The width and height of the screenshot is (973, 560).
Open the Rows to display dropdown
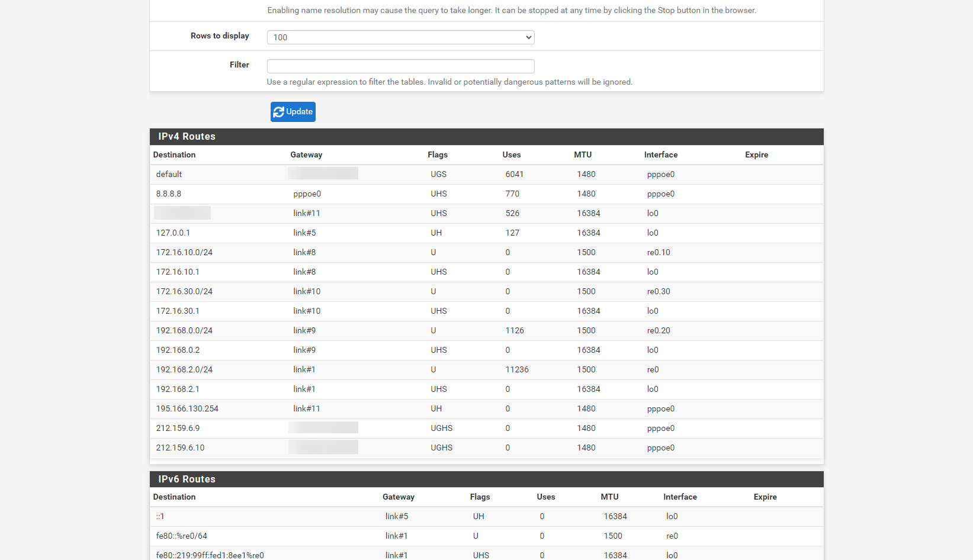point(400,37)
